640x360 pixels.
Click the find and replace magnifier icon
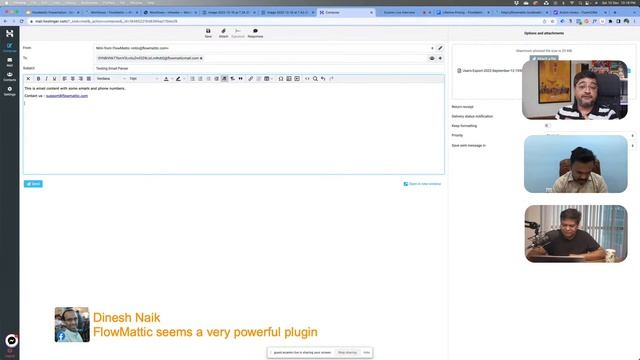click(x=315, y=79)
